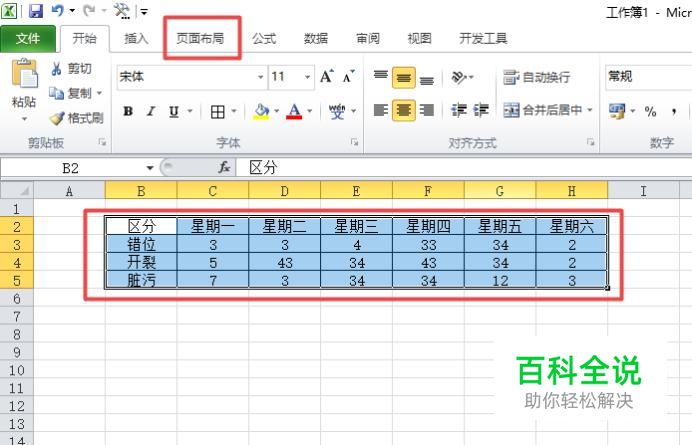Click the text orientation icon
The height and width of the screenshot is (445, 692).
coord(459,78)
